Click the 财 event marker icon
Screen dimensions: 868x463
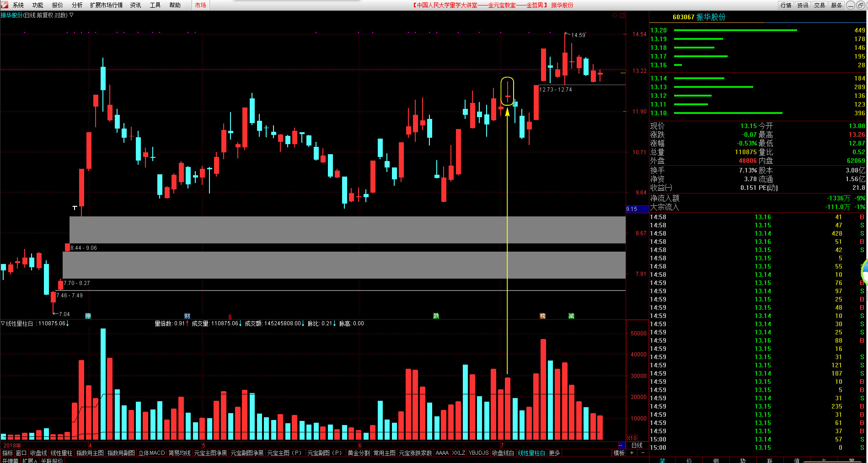click(187, 316)
